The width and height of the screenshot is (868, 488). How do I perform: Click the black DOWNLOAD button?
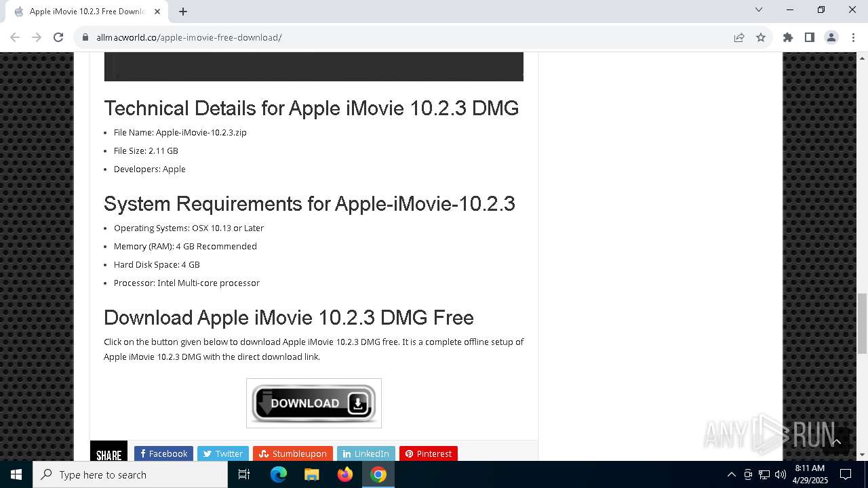314,403
